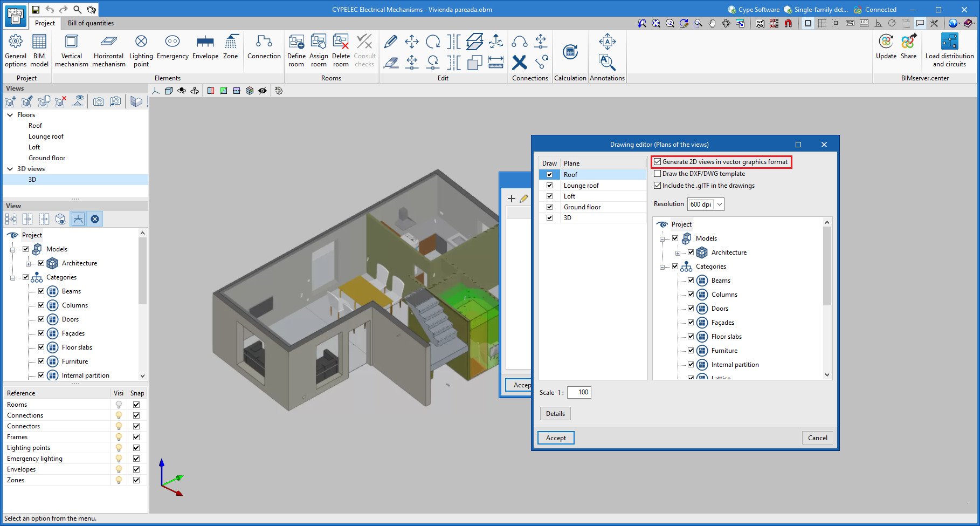Uncheck the Lounge roof draw checkbox
Image resolution: width=980 pixels, height=526 pixels.
[549, 186]
